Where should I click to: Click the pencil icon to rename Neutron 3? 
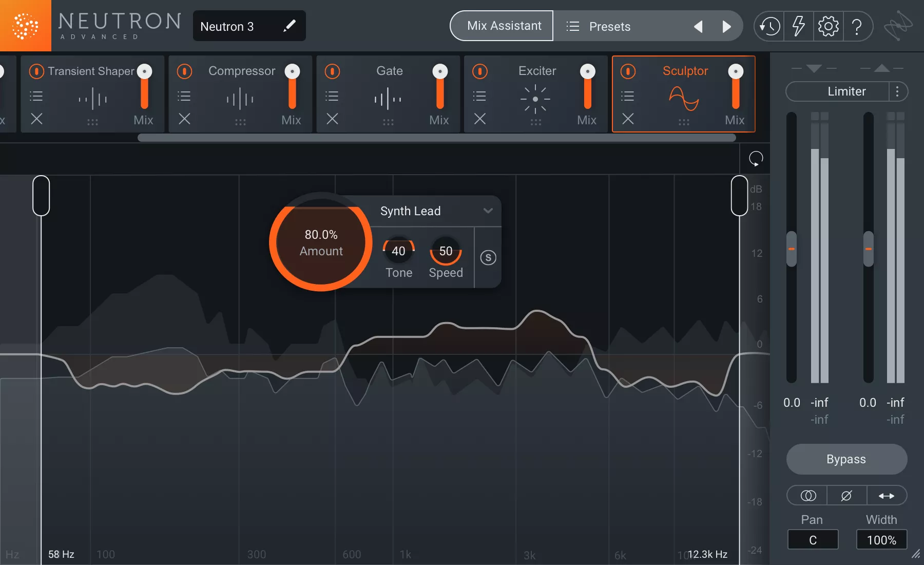pos(290,26)
